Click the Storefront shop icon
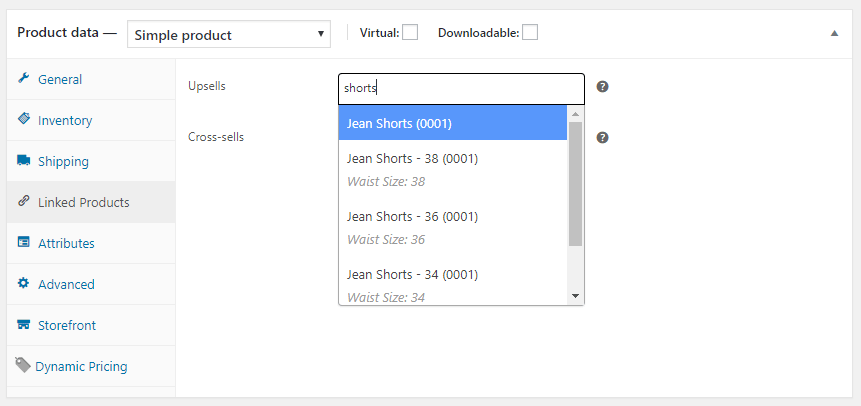The width and height of the screenshot is (861, 406). pyautogui.click(x=24, y=324)
